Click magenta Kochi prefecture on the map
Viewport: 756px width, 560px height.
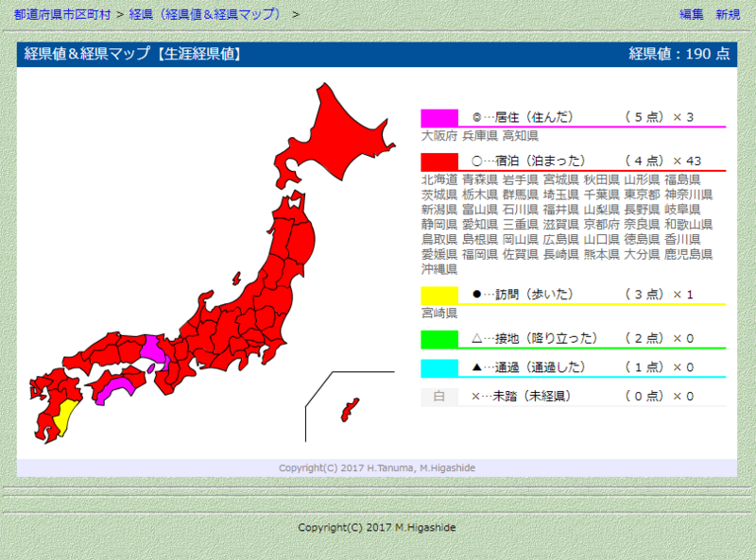pos(115,389)
